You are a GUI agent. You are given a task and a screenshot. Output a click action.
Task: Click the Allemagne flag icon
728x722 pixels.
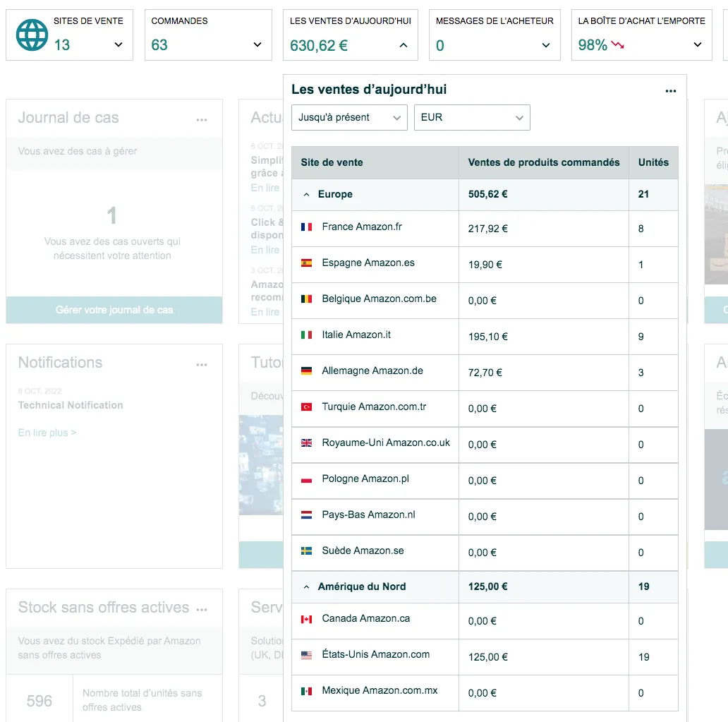(306, 371)
